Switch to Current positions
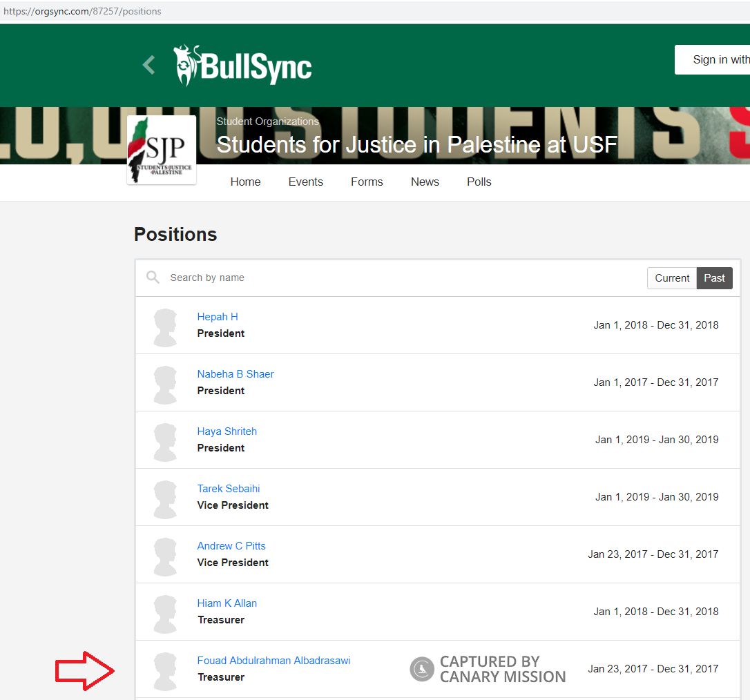This screenshot has height=700, width=750. pyautogui.click(x=671, y=278)
